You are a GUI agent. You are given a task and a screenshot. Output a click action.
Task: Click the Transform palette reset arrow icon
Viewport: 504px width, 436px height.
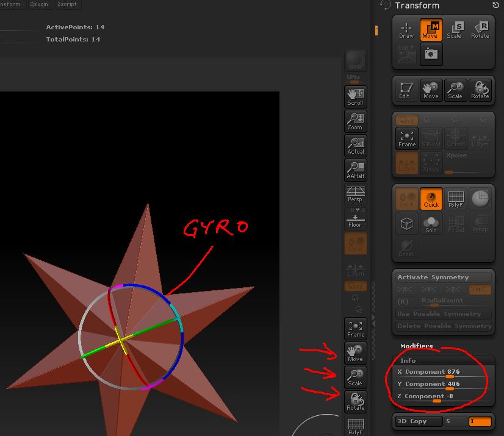pos(495,5)
